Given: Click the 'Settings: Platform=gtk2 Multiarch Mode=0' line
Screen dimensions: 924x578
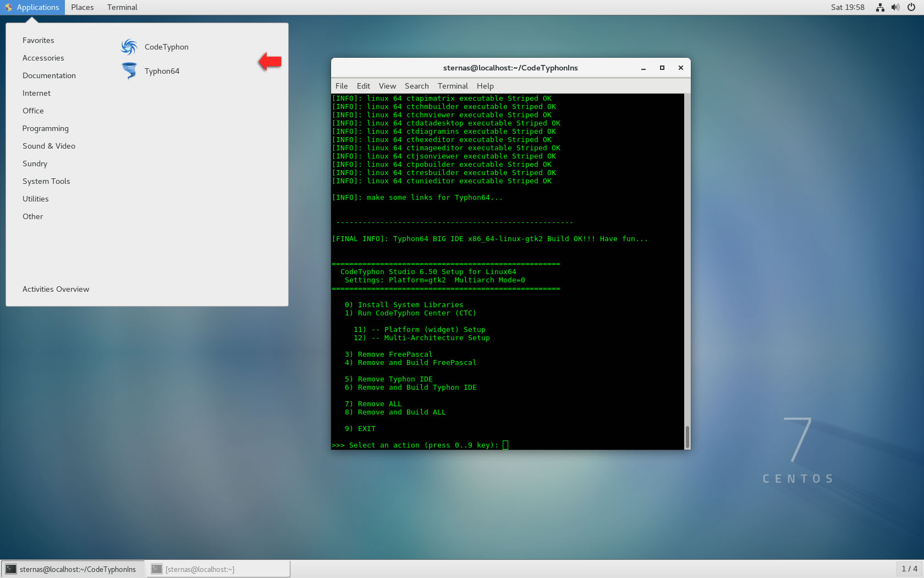Looking at the screenshot, I should (435, 280).
